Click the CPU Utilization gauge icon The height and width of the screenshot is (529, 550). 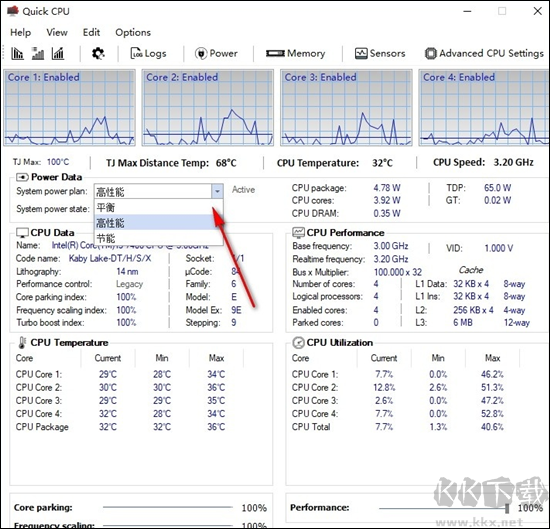click(298, 342)
